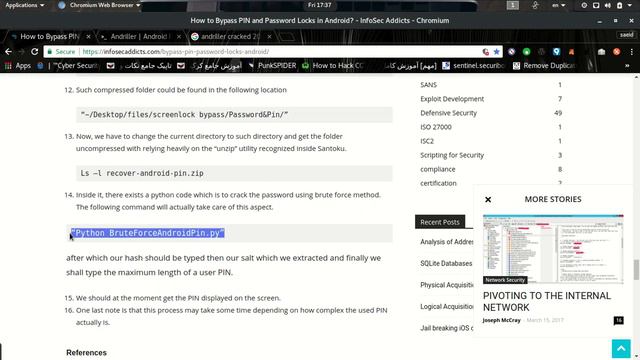Close the 'andriller cracked' tab

point(269,37)
